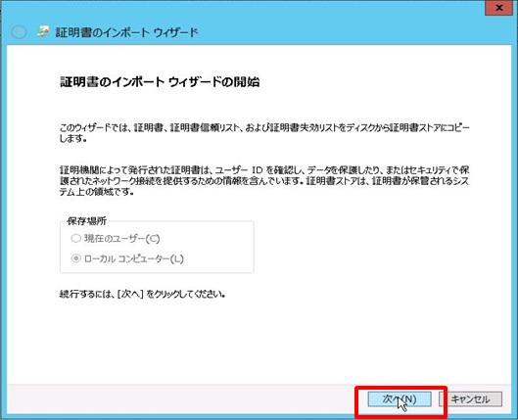Select the 現在のユーザー(C) radio button
Screen dimensions: 518x420
pos(76,238)
